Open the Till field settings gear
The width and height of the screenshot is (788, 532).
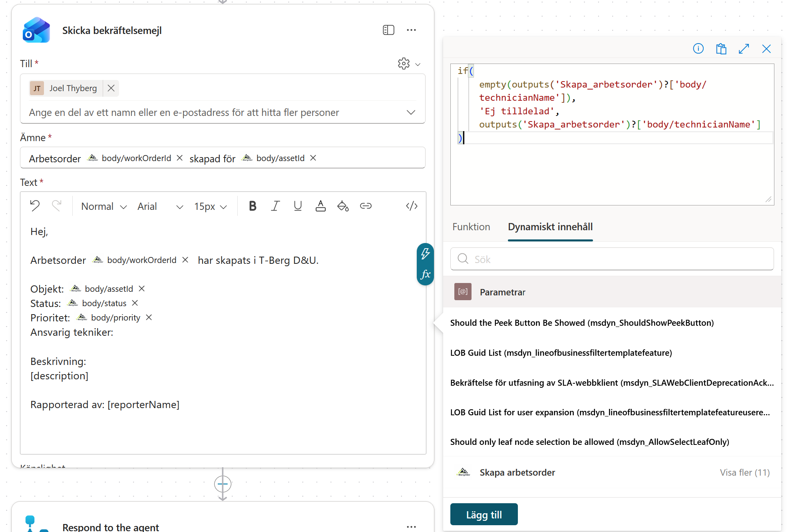(404, 64)
